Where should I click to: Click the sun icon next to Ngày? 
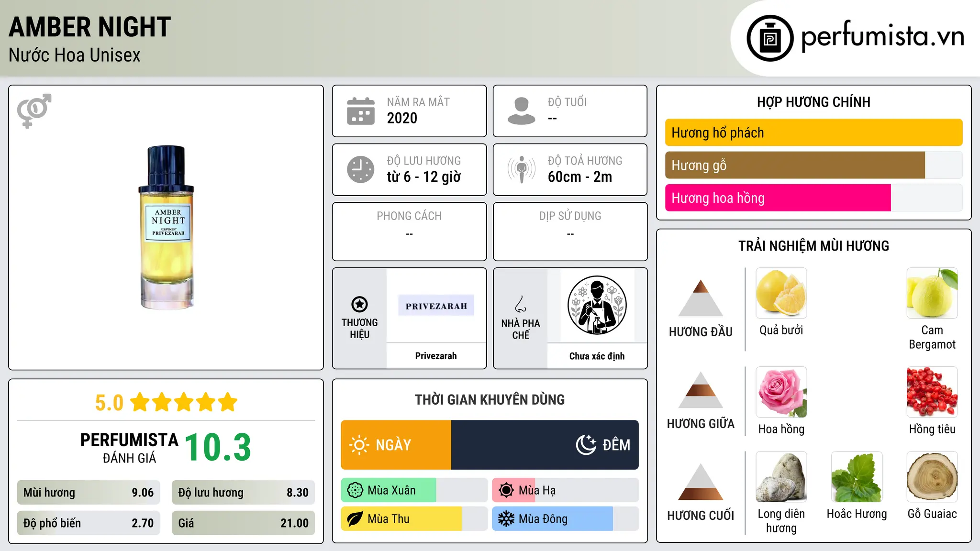pyautogui.click(x=359, y=445)
